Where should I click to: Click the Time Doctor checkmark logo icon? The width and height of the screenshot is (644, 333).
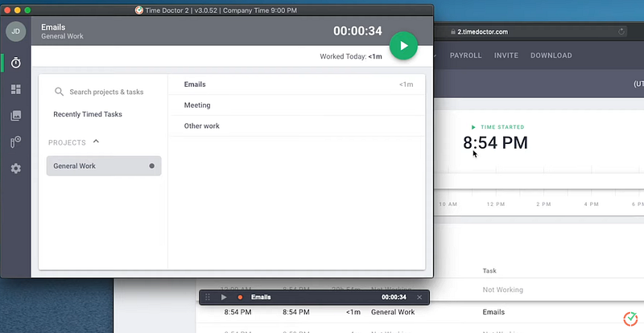pos(630,319)
